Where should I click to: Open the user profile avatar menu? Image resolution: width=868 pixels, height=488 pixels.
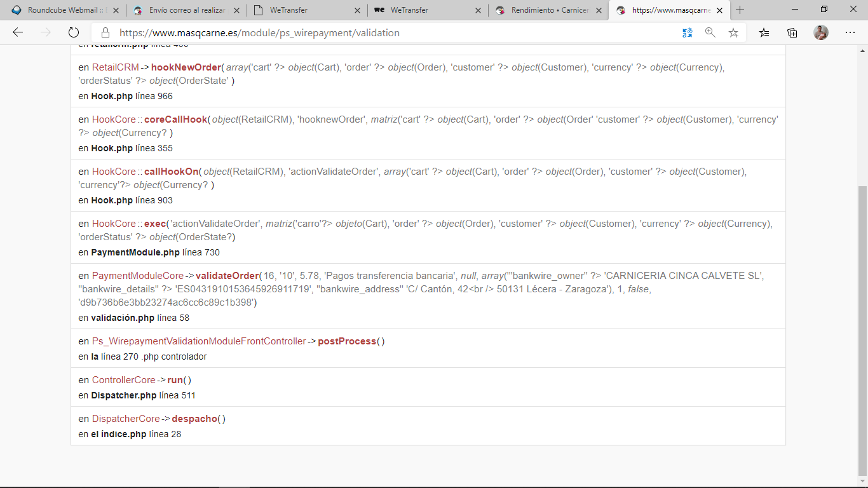[821, 32]
